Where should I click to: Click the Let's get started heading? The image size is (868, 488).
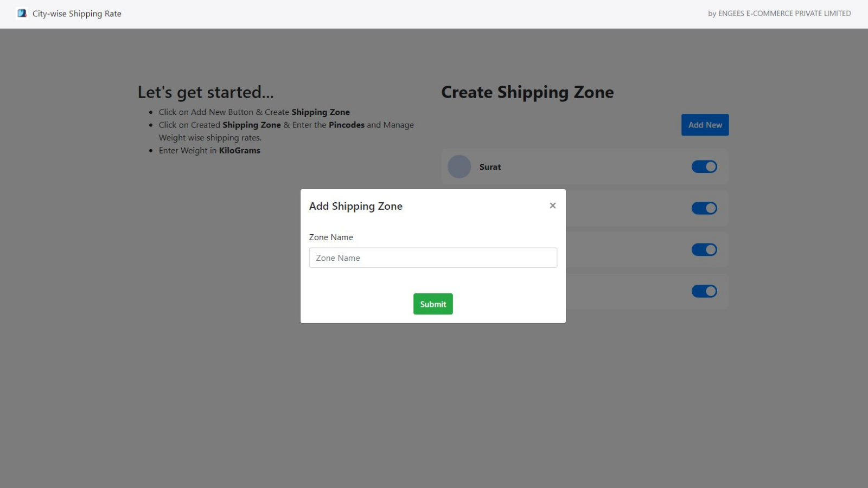(205, 92)
